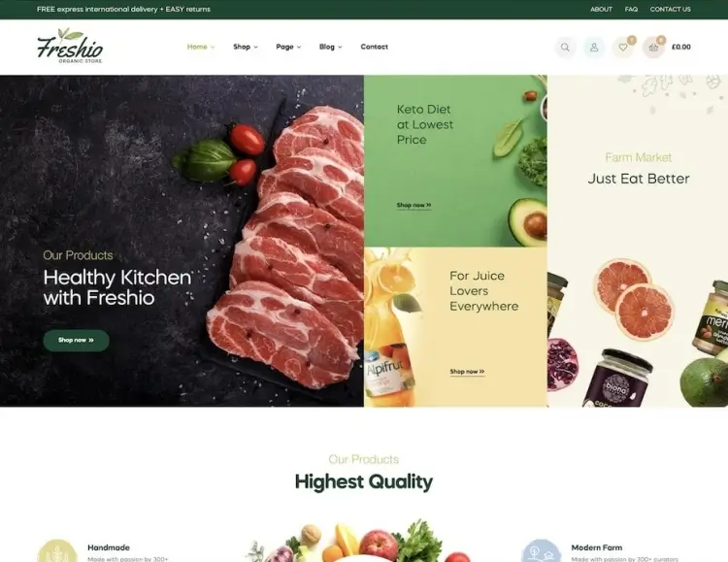The image size is (728, 562).
Task: Click the Handmade feature icon
Action: (x=57, y=551)
